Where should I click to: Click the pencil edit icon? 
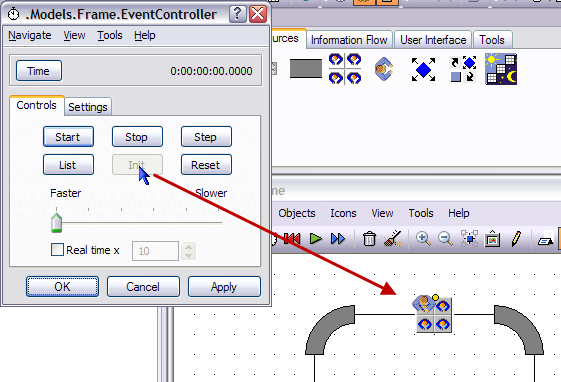pyautogui.click(x=516, y=239)
